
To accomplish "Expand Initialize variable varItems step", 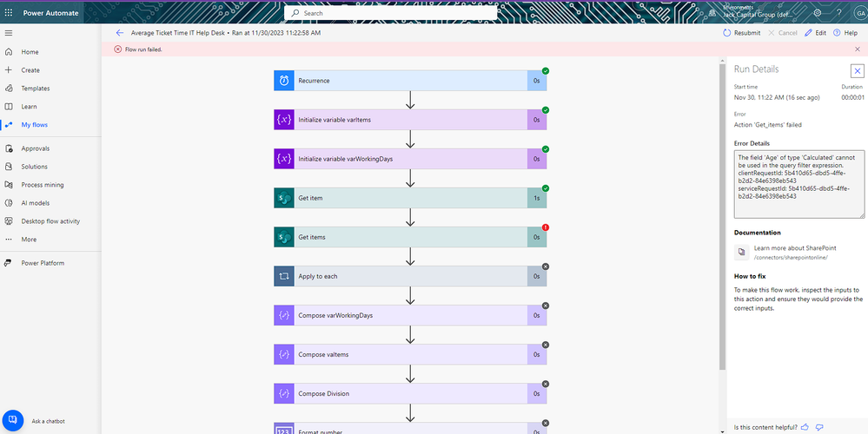I will point(410,120).
